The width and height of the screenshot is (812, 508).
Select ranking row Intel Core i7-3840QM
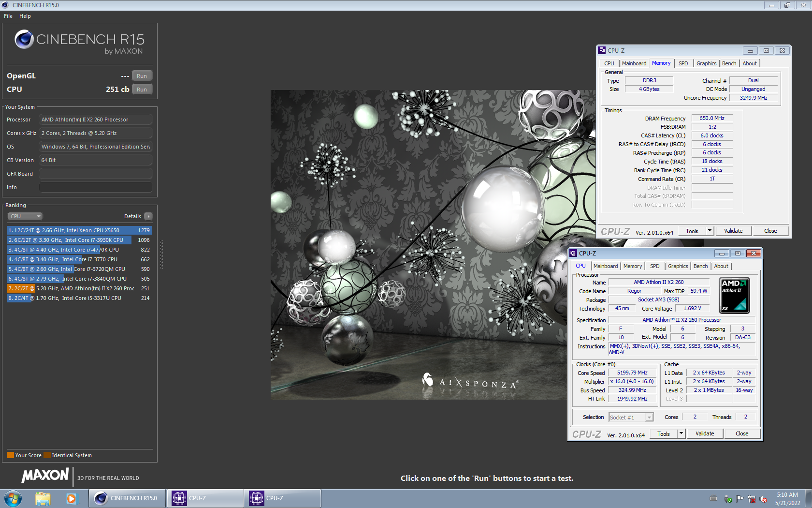tap(79, 279)
